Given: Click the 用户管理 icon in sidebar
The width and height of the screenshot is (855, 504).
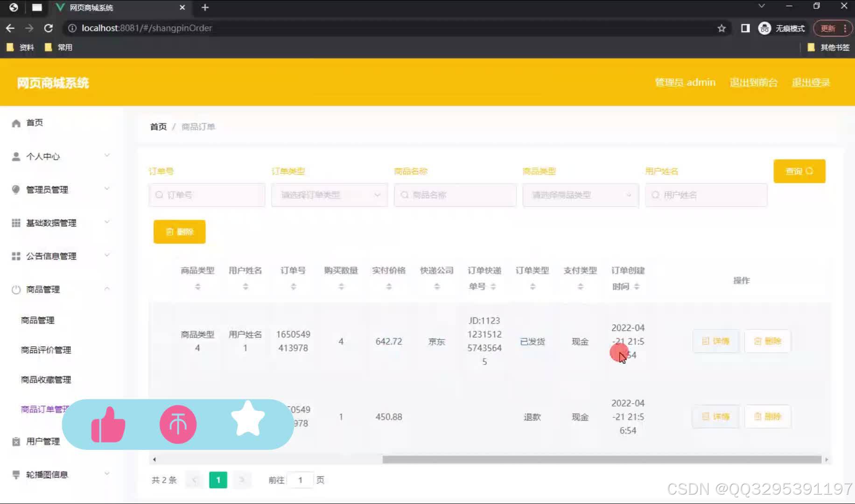Looking at the screenshot, I should coord(16,441).
